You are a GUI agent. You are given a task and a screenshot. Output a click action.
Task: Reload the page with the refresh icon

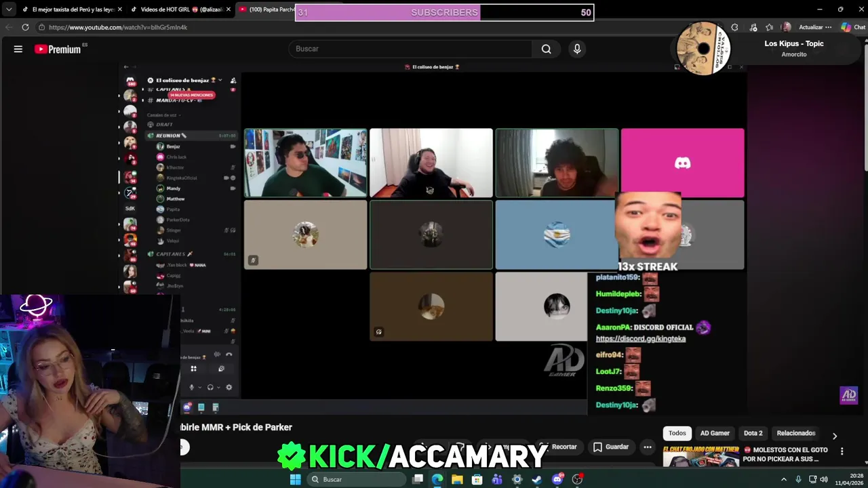coord(25,27)
